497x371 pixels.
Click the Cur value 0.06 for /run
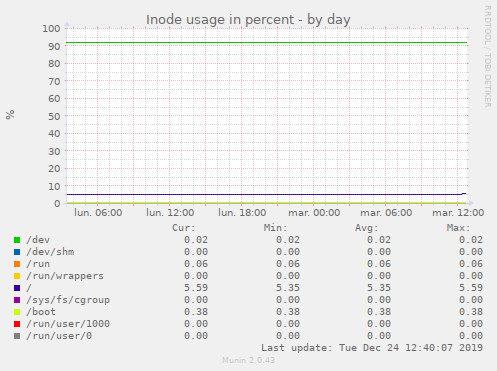[196, 264]
